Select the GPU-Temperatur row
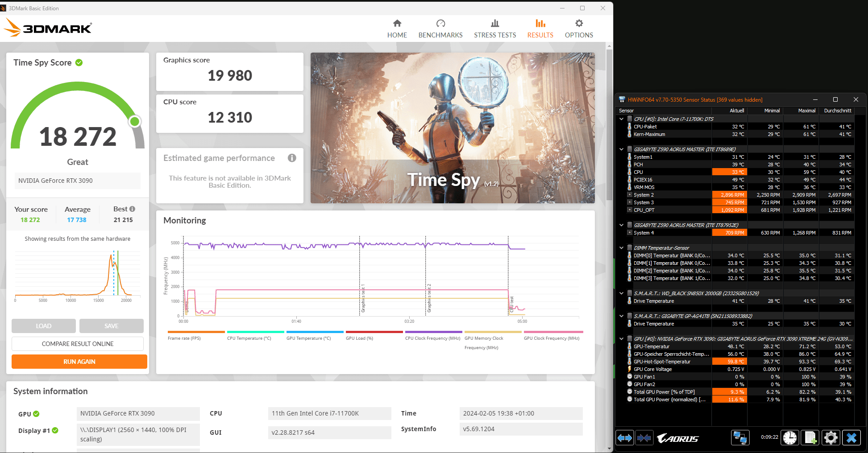868x453 pixels. tap(735, 346)
